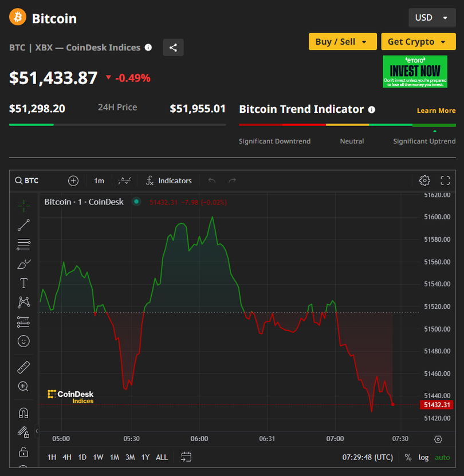Toggle auto scale on the chart
Image resolution: width=464 pixels, height=476 pixels.
point(442,457)
